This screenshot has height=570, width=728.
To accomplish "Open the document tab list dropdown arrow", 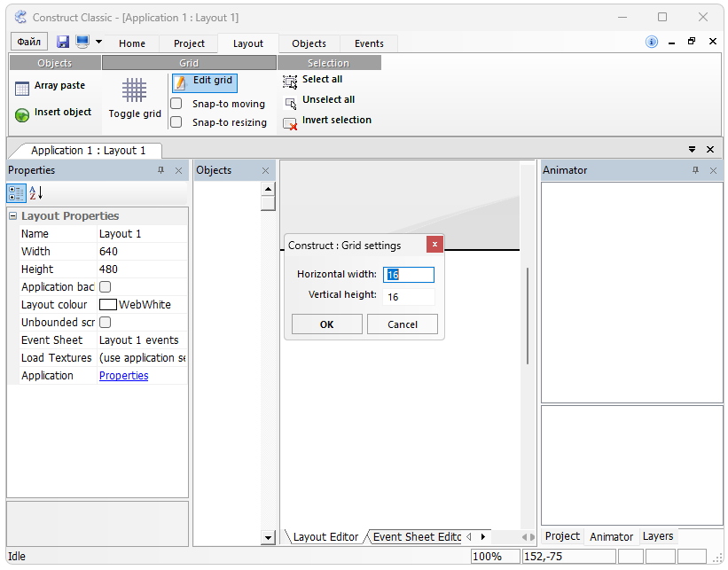I will (x=692, y=150).
